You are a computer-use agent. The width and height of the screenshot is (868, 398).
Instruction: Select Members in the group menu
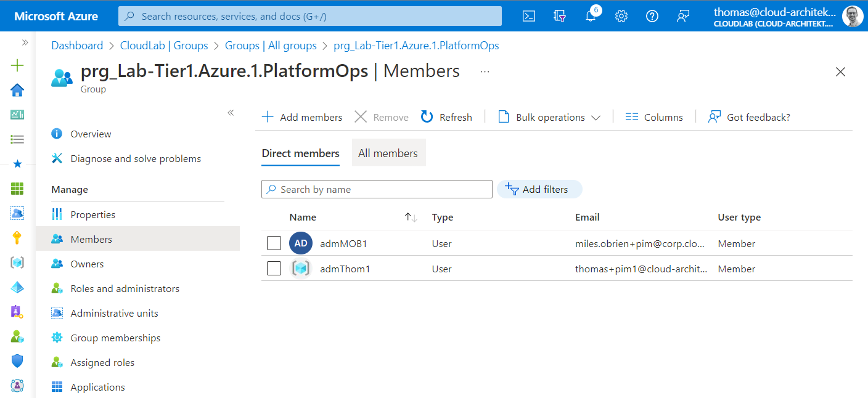point(137,239)
